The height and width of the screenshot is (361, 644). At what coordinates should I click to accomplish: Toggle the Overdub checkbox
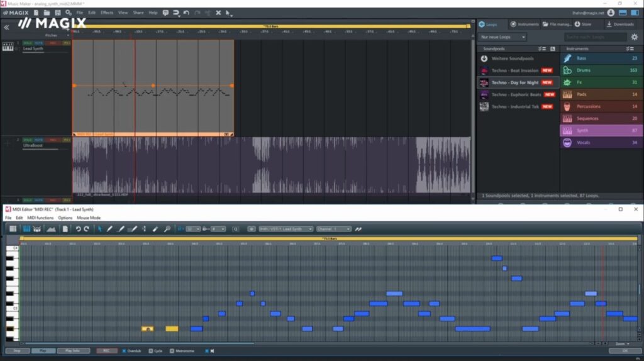click(x=124, y=351)
